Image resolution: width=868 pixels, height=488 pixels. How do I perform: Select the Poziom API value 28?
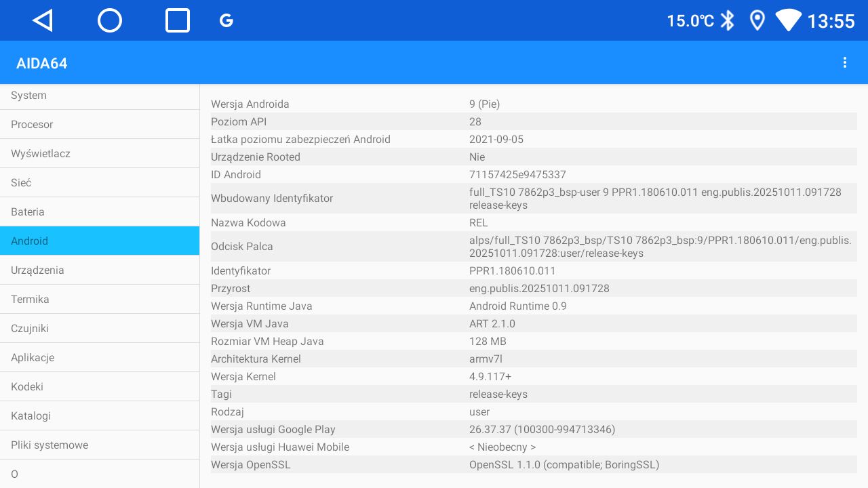click(x=475, y=121)
